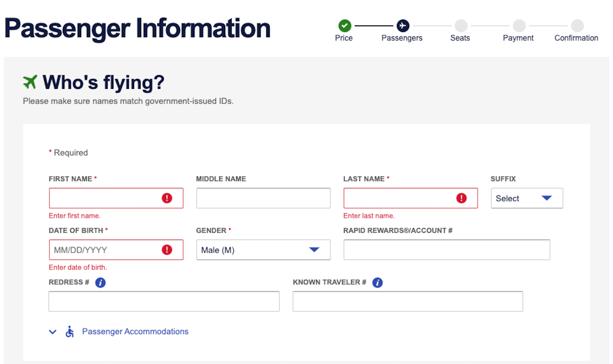Click the Redress number info icon
The image size is (613, 364).
pyautogui.click(x=100, y=282)
